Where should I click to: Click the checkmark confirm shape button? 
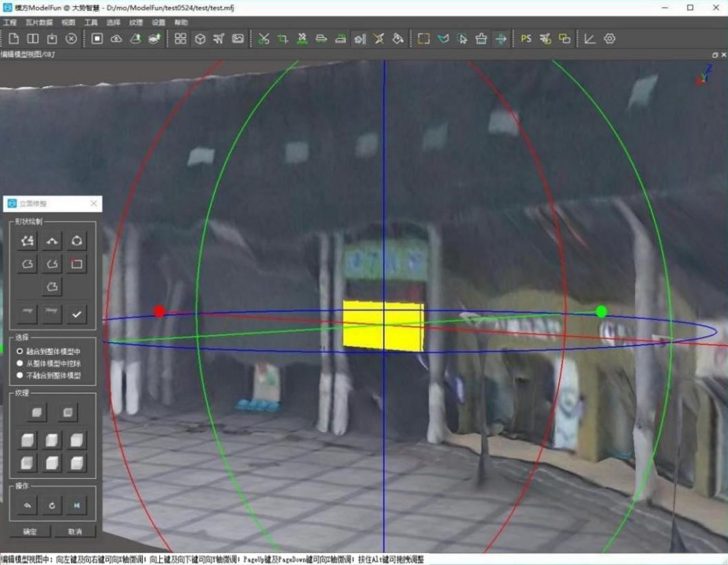tap(77, 314)
